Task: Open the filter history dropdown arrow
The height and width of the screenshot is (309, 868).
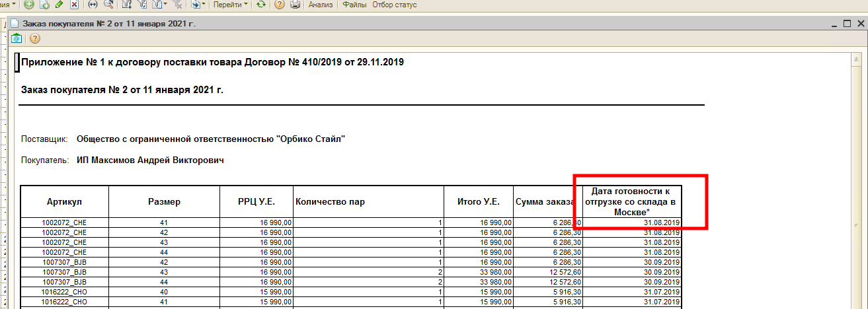Action: click(165, 5)
